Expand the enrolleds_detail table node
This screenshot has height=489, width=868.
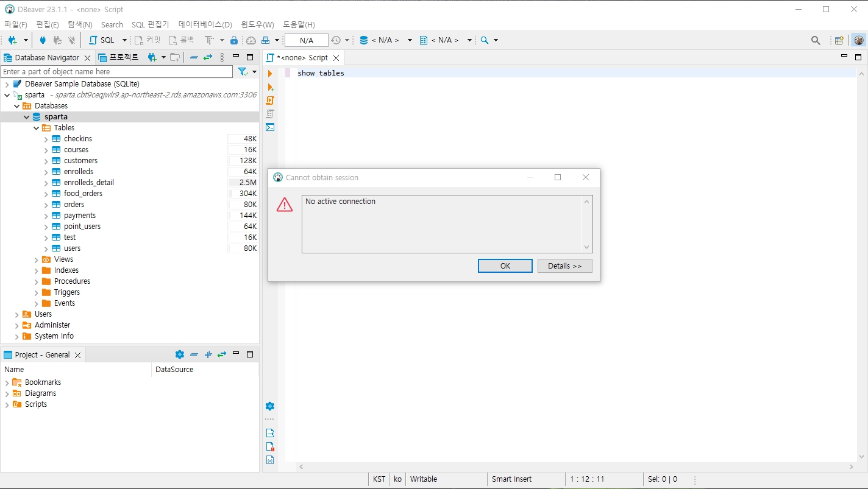point(46,183)
